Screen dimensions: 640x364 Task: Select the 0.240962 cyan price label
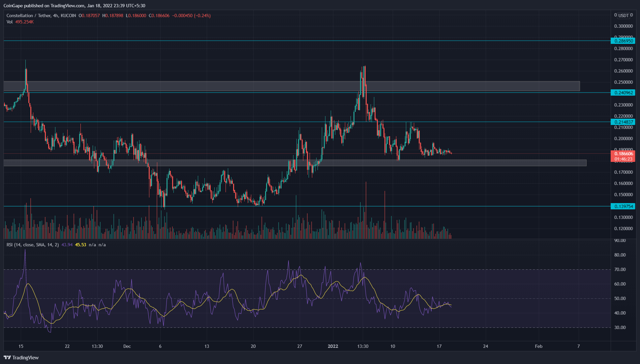click(623, 93)
